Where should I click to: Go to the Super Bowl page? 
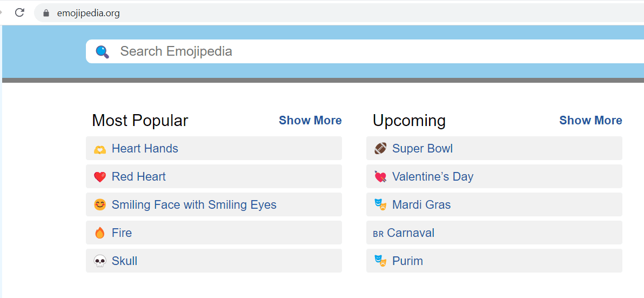point(422,149)
